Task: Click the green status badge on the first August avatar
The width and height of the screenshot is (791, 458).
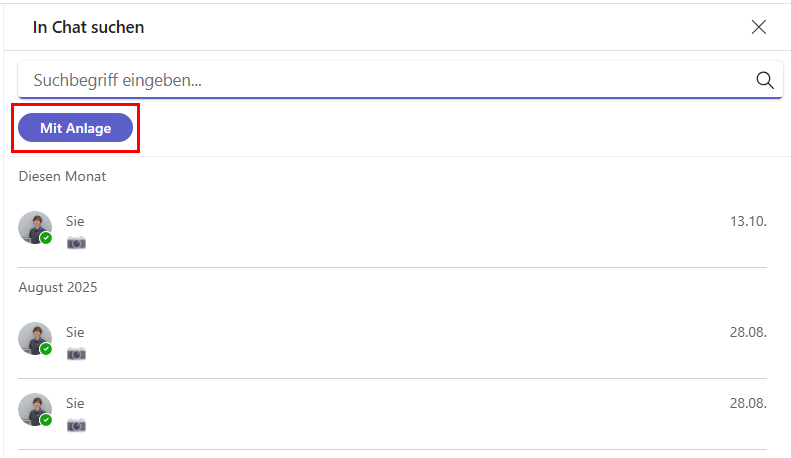Action: (46, 349)
